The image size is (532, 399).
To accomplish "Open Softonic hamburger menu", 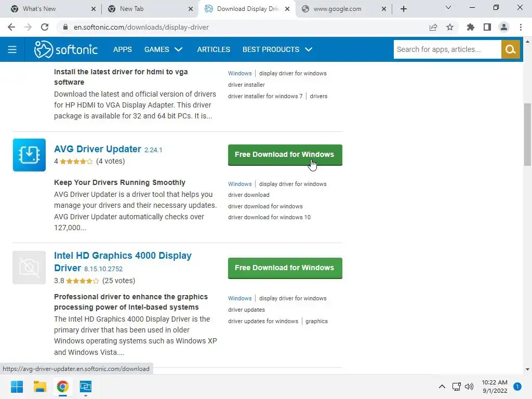I will point(12,49).
